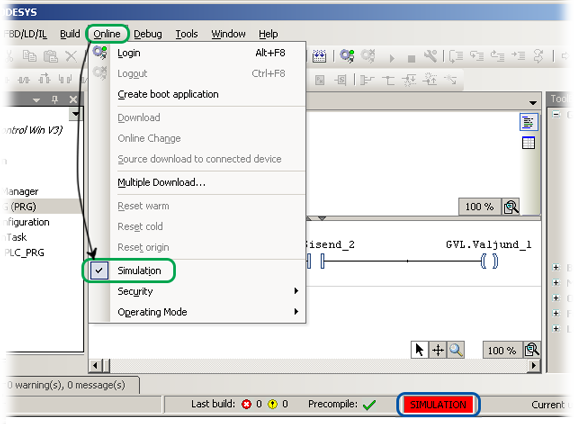The width and height of the screenshot is (574, 424).
Task: Choose Create boot application from menu
Action: tap(168, 94)
